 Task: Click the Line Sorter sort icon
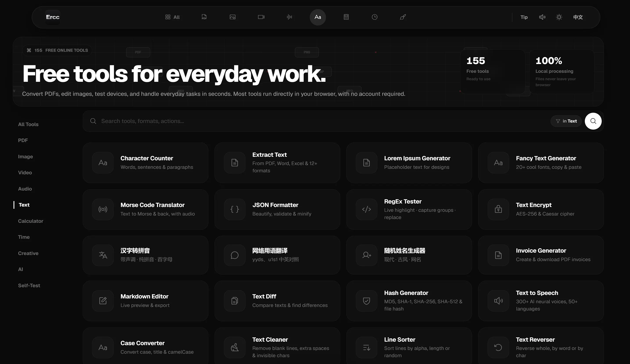tap(366, 347)
